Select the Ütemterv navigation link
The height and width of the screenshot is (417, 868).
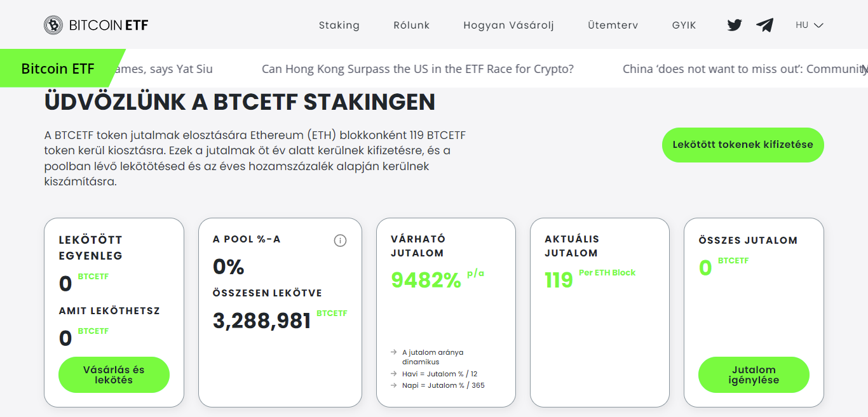[613, 25]
